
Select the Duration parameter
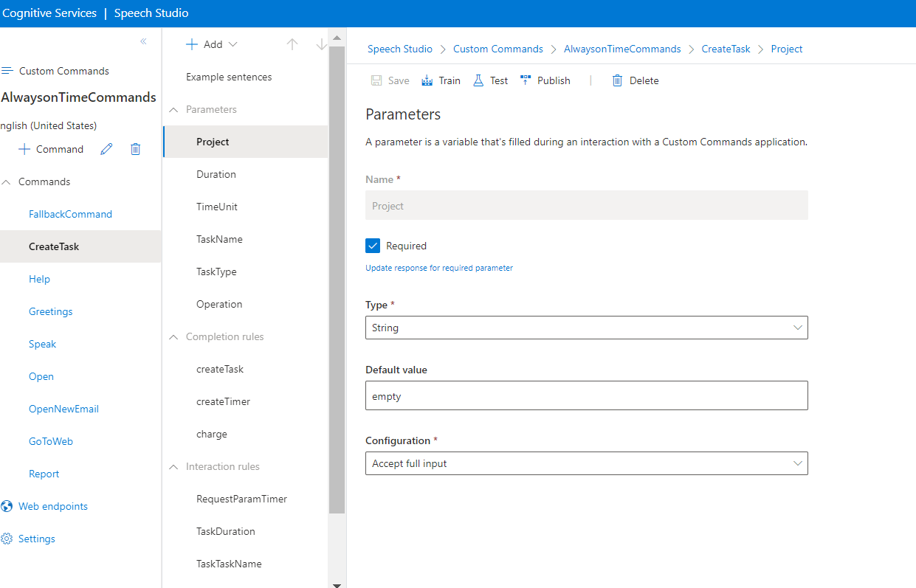[216, 173]
